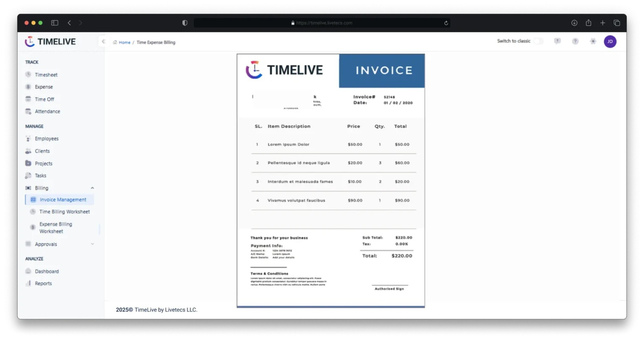Screen dimensions: 644x340
Task: Click the Payment Info heading on invoice
Action: [267, 246]
